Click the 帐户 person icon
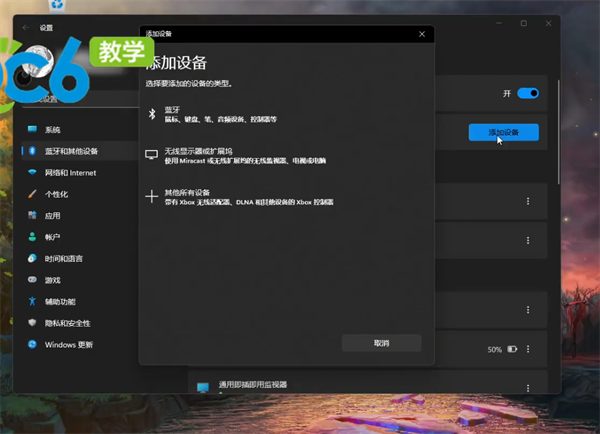Image resolution: width=600 pixels, height=434 pixels. [x=32, y=237]
